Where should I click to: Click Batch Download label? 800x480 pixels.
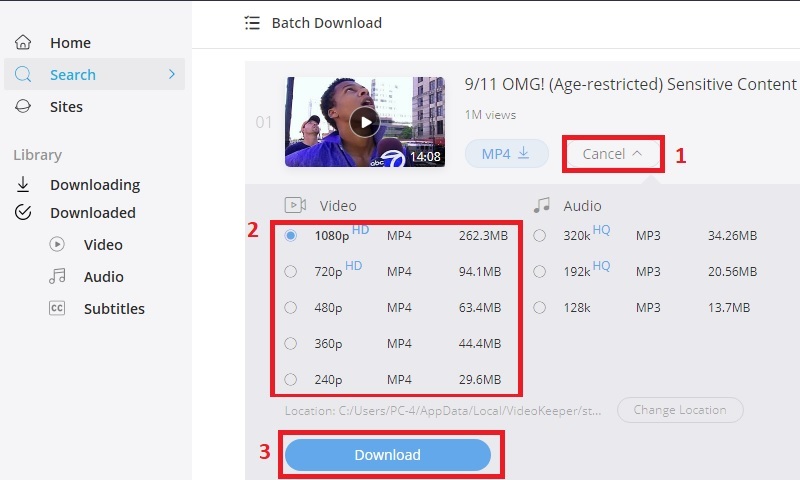(x=327, y=23)
